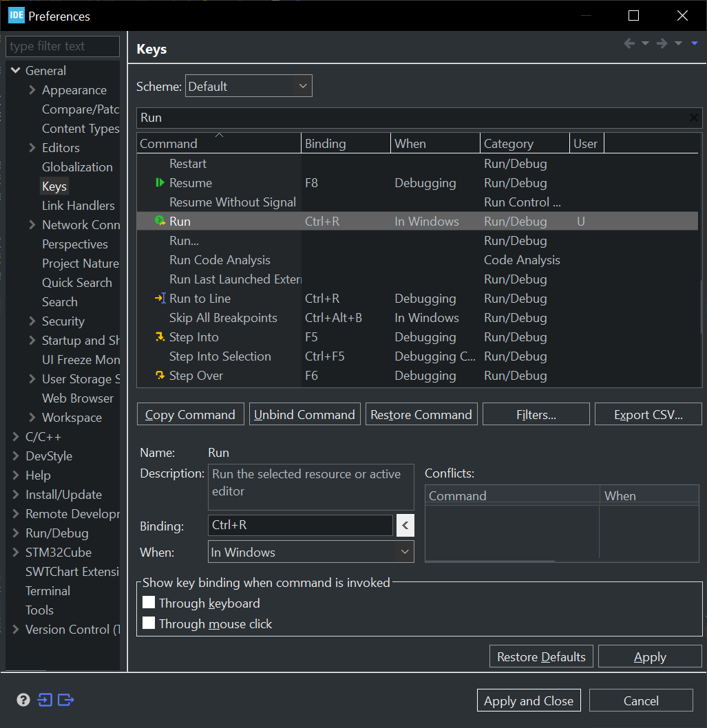Click Apply and Close

click(x=529, y=700)
